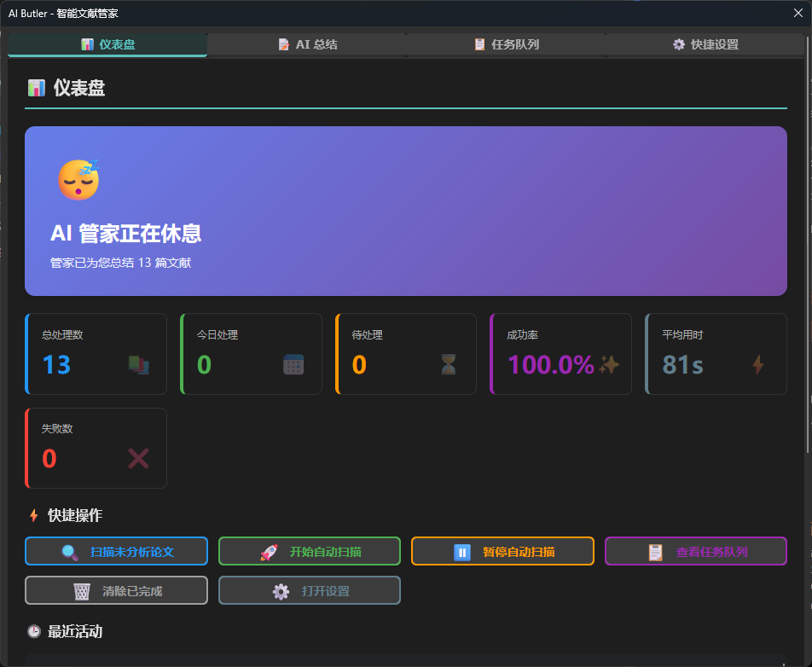
Task: Open task queue with 查看任务队列 button
Action: click(x=695, y=551)
